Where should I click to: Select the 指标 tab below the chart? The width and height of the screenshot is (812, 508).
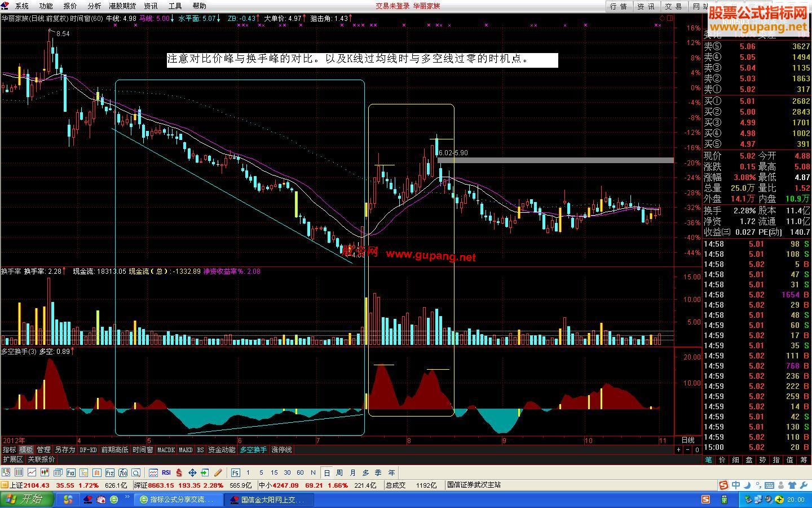[x=9, y=450]
